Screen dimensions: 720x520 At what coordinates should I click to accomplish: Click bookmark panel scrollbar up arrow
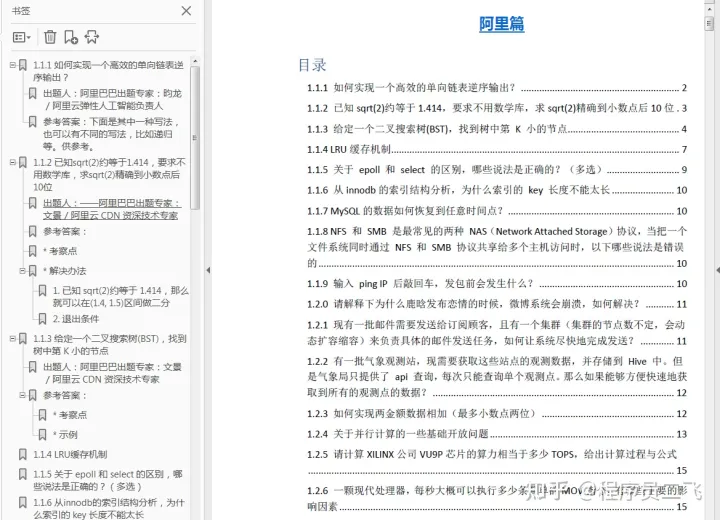195,61
